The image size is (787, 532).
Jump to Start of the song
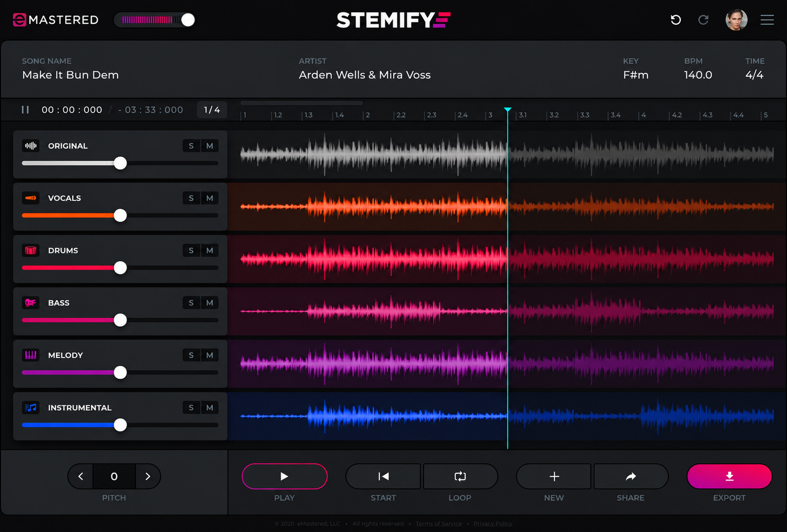pos(383,476)
